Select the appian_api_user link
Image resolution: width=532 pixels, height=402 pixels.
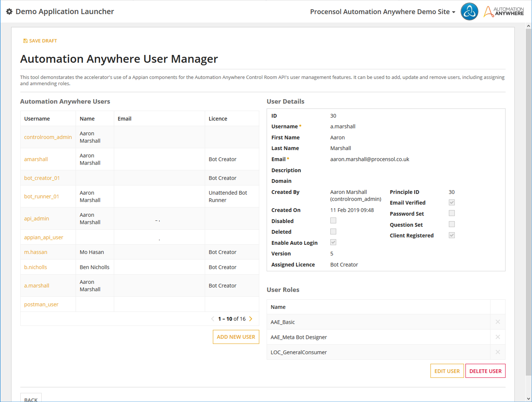(44, 237)
